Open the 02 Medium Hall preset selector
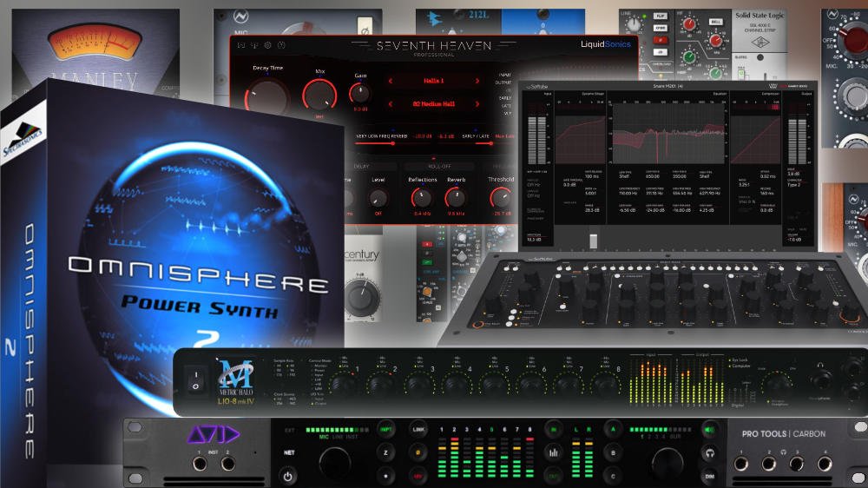 click(433, 103)
